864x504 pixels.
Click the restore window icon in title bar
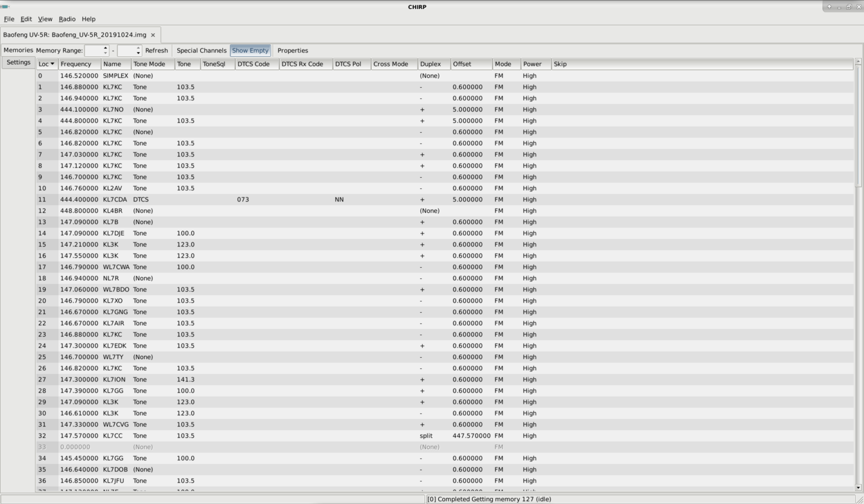pos(849,7)
